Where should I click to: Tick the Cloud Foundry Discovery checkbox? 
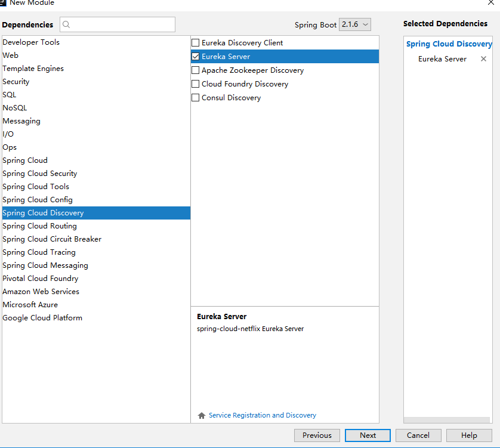pyautogui.click(x=196, y=84)
